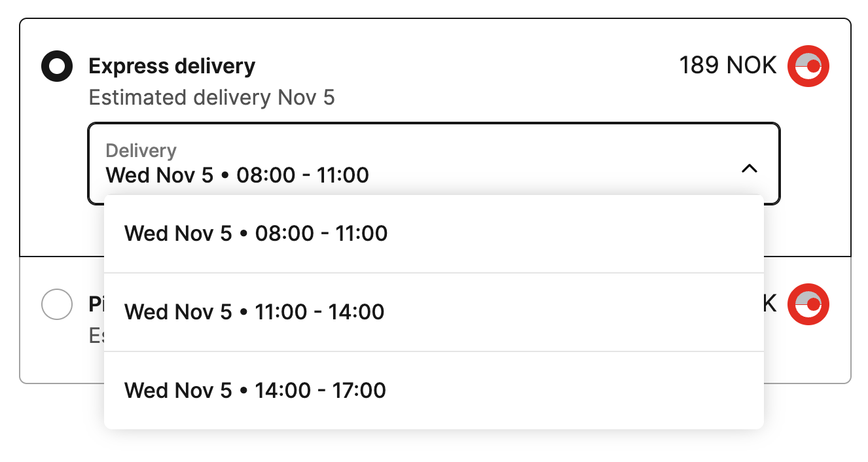Choose the 11:00 - 14:00 delivery slot
Screen dimensions: 868x462
[x=254, y=312]
